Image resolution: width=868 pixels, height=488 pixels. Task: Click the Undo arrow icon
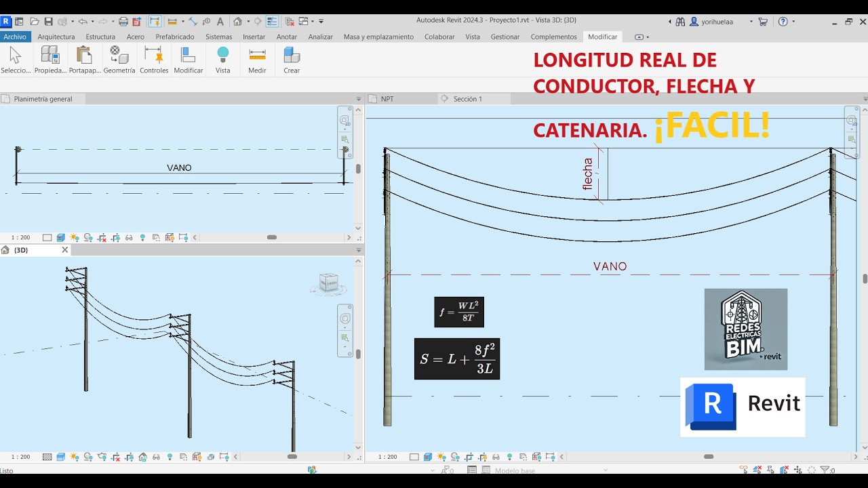click(82, 22)
